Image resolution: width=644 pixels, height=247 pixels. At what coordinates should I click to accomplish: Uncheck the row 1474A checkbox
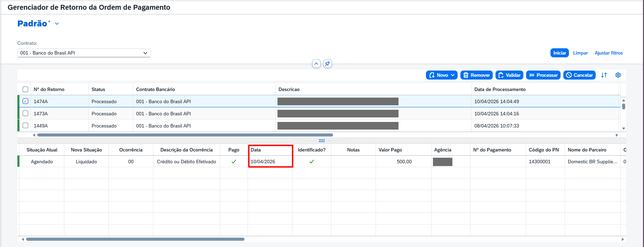point(25,101)
